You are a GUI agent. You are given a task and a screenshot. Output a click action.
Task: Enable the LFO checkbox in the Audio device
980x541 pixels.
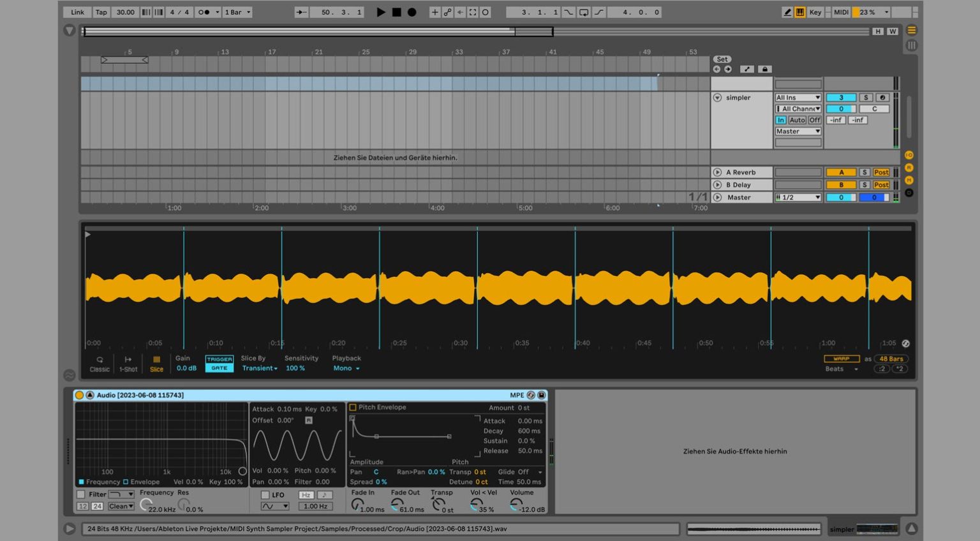(265, 494)
